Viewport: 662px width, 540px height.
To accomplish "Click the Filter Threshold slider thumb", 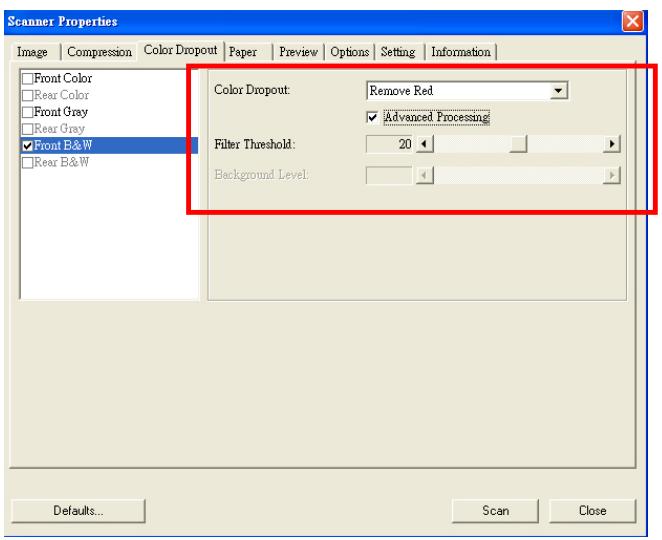I will pyautogui.click(x=517, y=144).
